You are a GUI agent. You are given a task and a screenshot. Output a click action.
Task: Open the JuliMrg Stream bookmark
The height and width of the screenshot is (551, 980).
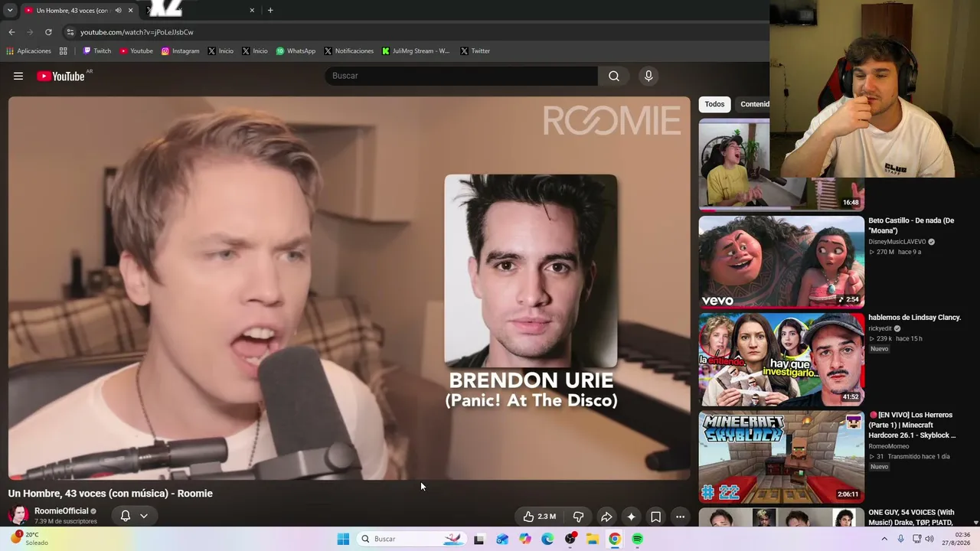[x=416, y=51]
